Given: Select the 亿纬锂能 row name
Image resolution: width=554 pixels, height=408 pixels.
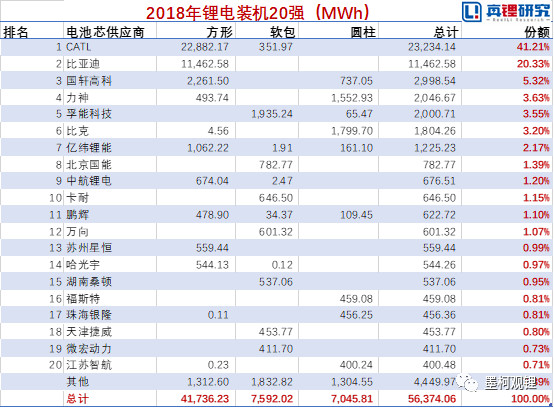Looking at the screenshot, I should tap(89, 148).
